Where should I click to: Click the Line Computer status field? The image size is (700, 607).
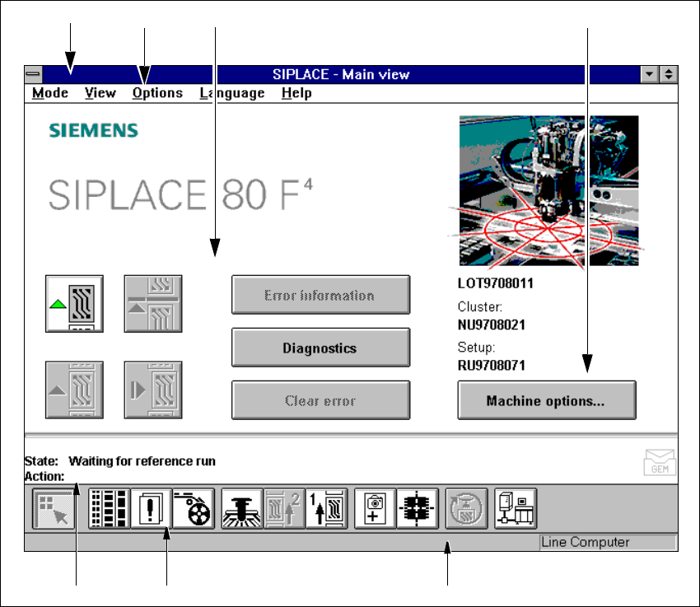(x=608, y=542)
